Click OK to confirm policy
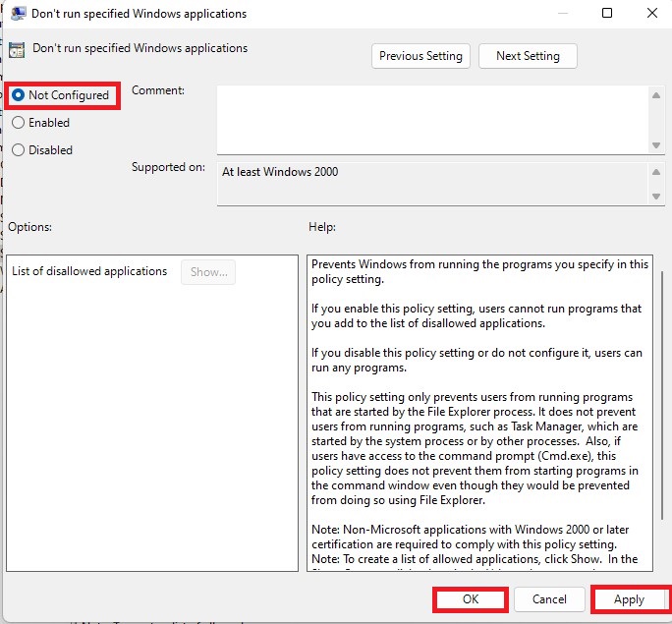672x624 pixels. coord(471,599)
